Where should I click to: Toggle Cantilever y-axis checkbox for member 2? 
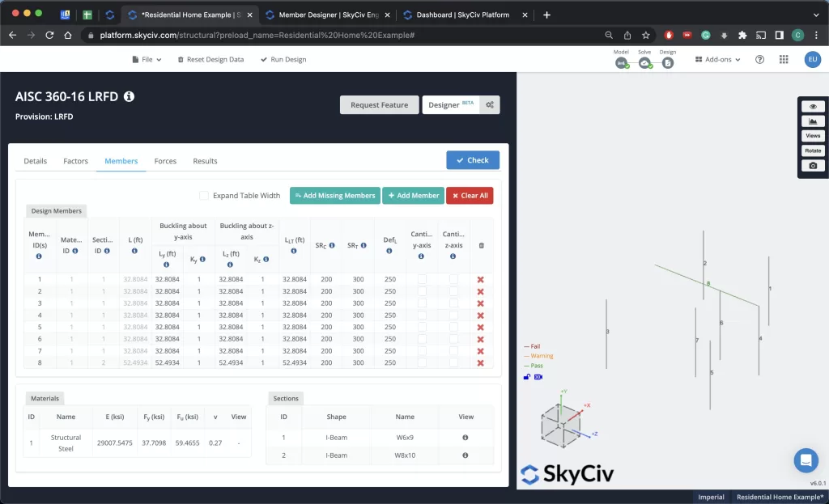[x=422, y=291]
